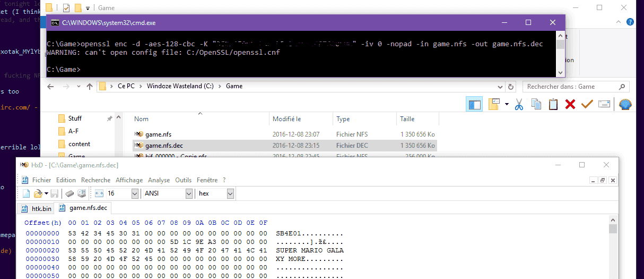Select the Stuff folder in navigation pane
This screenshot has height=279, width=644.
pyautogui.click(x=75, y=119)
